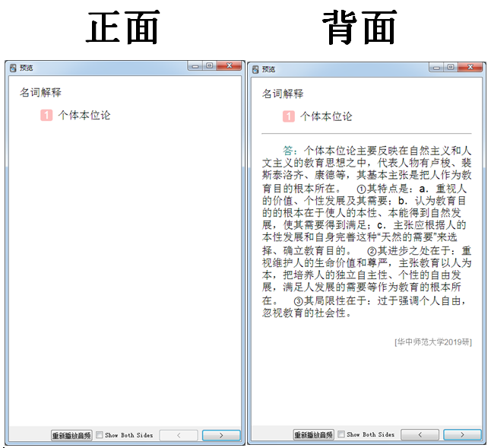Click the term 个体本位论 in front window
Viewport: 491px width, 448px height.
[84, 116]
